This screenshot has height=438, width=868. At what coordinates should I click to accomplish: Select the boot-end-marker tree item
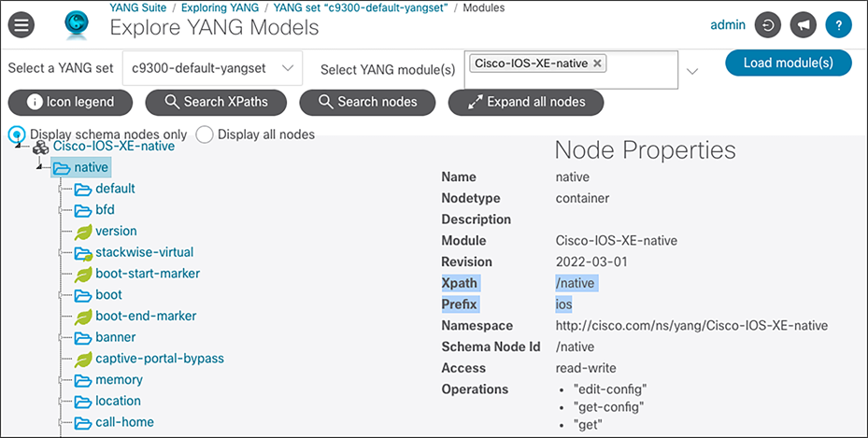[x=146, y=316]
